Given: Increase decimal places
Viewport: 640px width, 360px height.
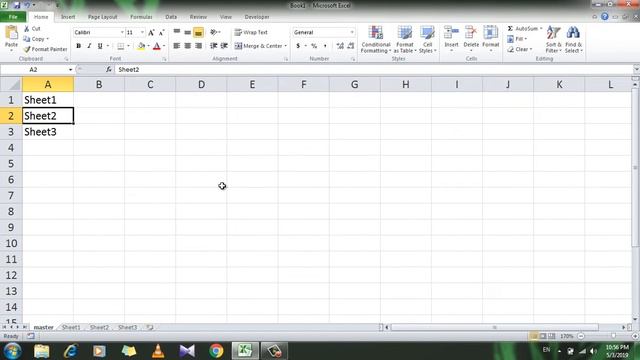Looking at the screenshot, I should [x=340, y=46].
